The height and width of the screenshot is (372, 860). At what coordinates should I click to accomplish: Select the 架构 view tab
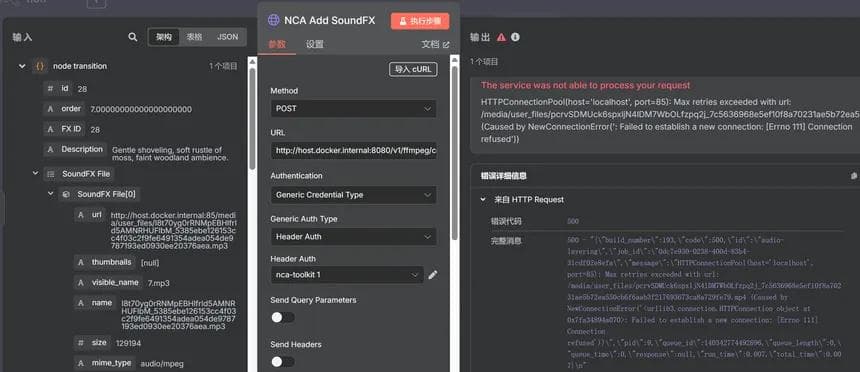click(x=163, y=37)
